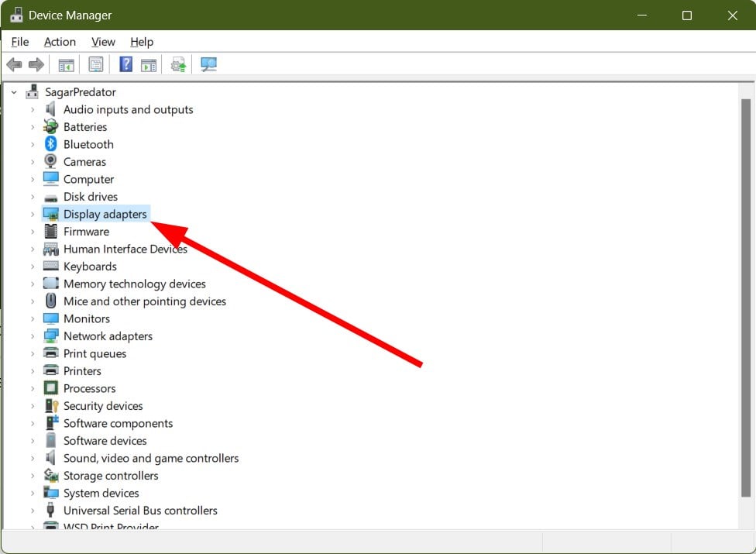This screenshot has width=756, height=554.
Task: Minimize the Device Manager window
Action: (x=641, y=15)
